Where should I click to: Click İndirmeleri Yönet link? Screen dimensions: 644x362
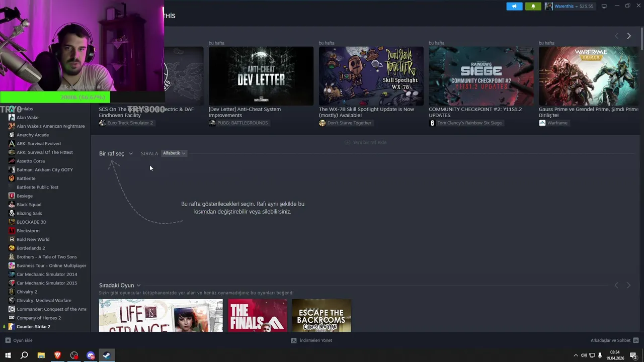tap(316, 340)
